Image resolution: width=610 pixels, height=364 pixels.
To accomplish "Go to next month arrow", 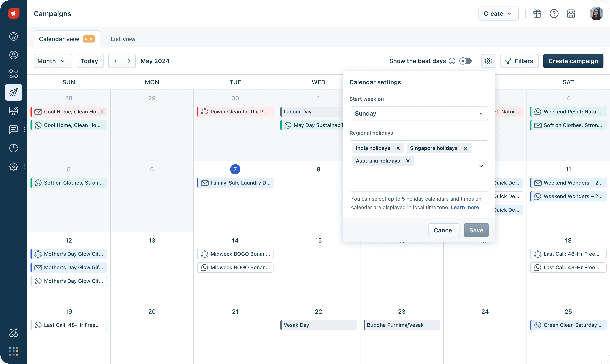I will (129, 61).
